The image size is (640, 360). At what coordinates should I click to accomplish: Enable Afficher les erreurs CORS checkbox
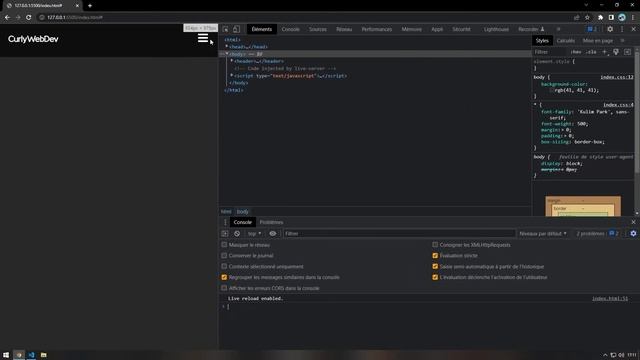point(224,288)
